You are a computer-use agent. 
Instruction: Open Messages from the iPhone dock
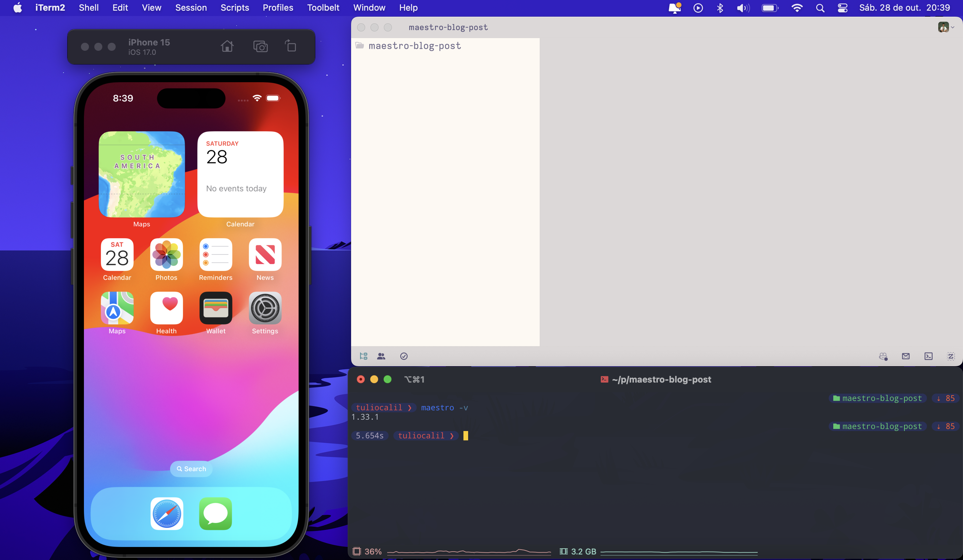[216, 514]
